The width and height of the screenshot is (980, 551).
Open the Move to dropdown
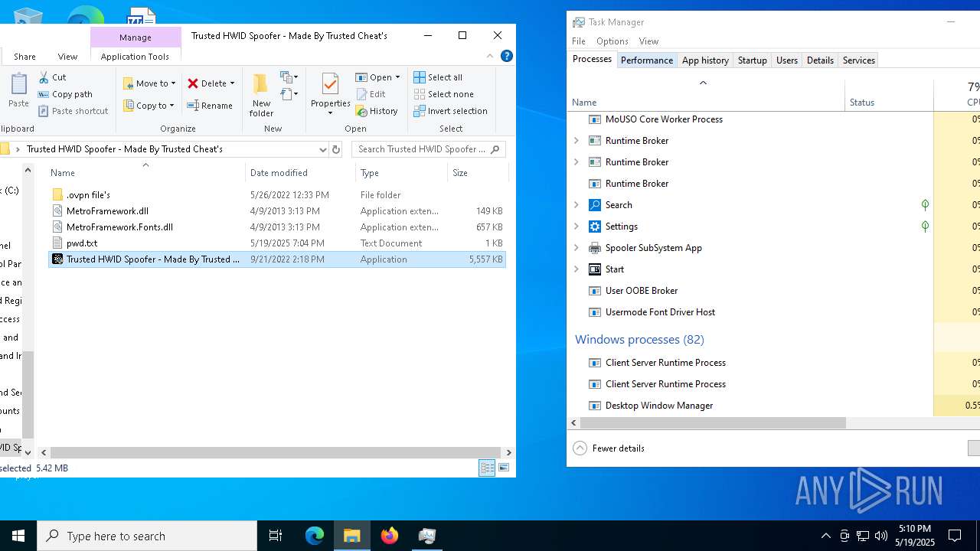coord(150,83)
